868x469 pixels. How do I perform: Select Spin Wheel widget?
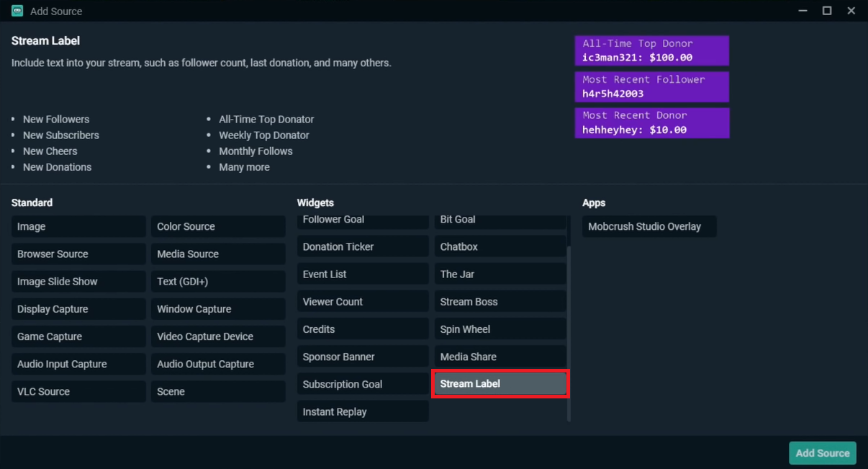[x=500, y=329]
